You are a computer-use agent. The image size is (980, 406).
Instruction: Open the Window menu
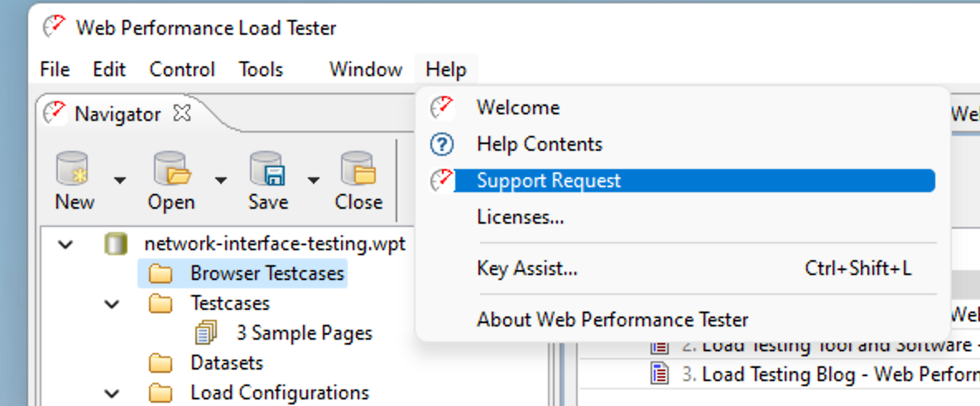coord(366,69)
